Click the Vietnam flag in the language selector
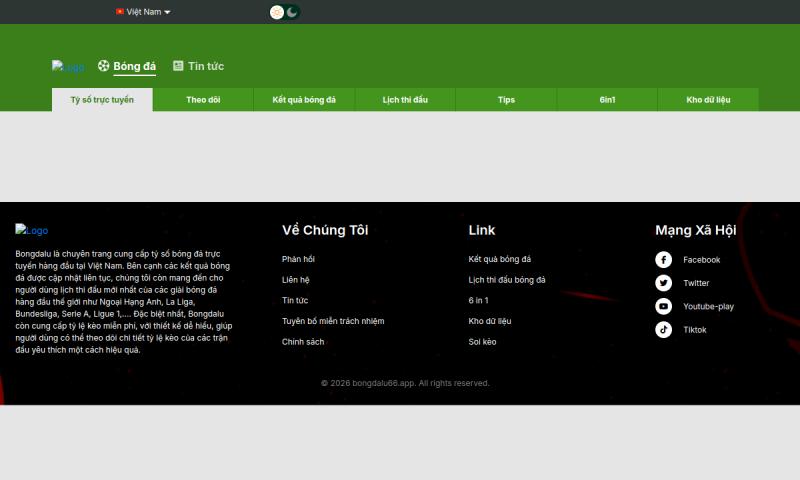The image size is (800, 480). (x=120, y=12)
